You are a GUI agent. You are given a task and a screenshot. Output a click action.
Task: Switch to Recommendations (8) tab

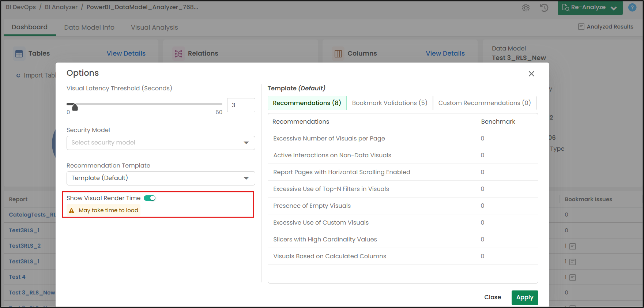tap(307, 103)
